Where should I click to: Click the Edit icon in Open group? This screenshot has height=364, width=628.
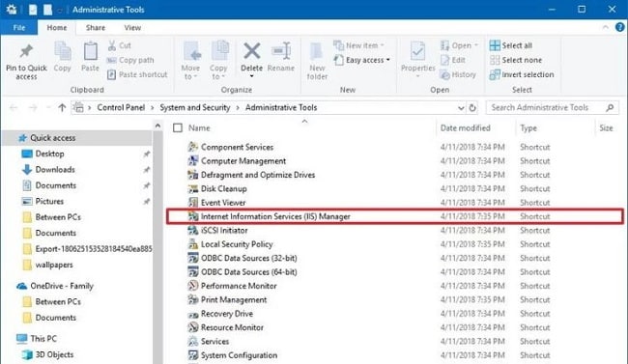coord(445,60)
